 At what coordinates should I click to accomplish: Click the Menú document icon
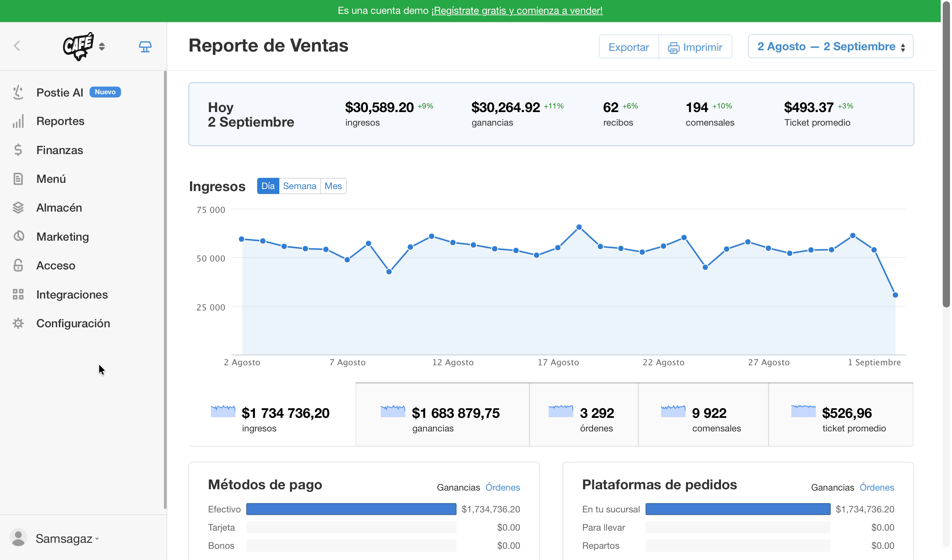[18, 179]
